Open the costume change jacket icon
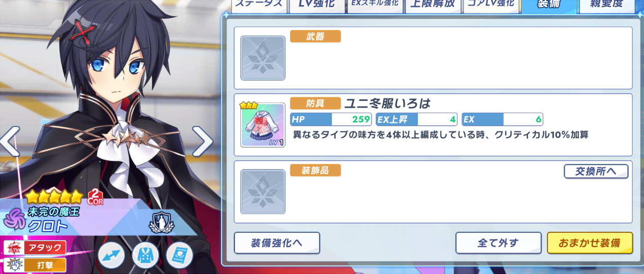The width and height of the screenshot is (644, 274). [x=145, y=255]
